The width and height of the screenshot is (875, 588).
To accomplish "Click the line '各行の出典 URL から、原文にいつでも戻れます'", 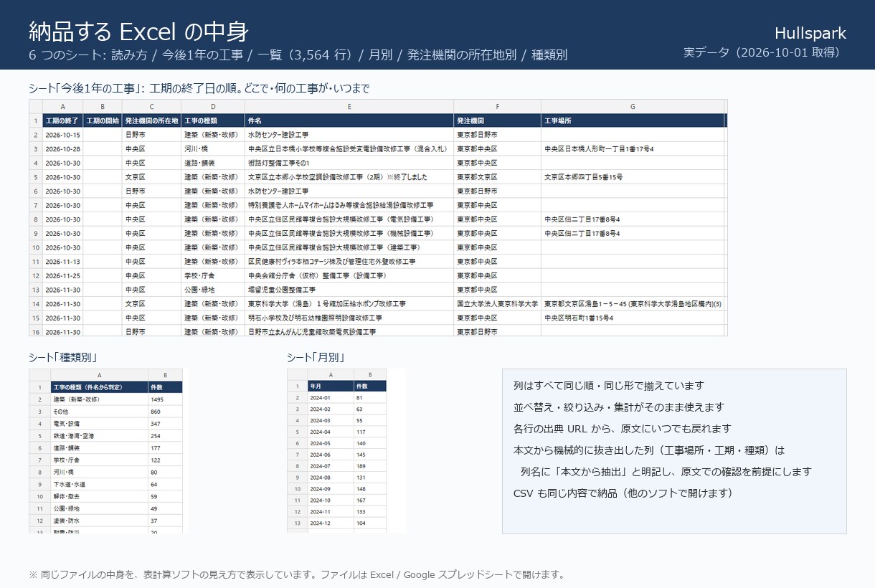I will (x=623, y=429).
